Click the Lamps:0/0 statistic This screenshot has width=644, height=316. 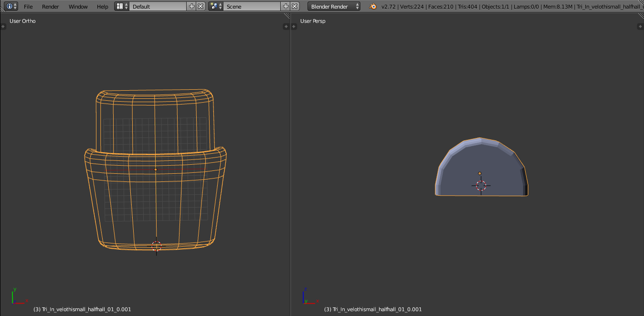[x=527, y=7]
